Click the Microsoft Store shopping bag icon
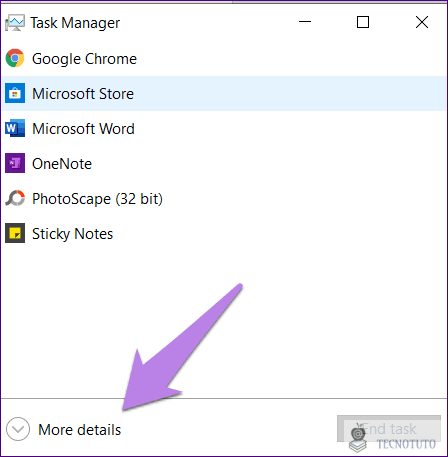448x457 pixels. [15, 93]
